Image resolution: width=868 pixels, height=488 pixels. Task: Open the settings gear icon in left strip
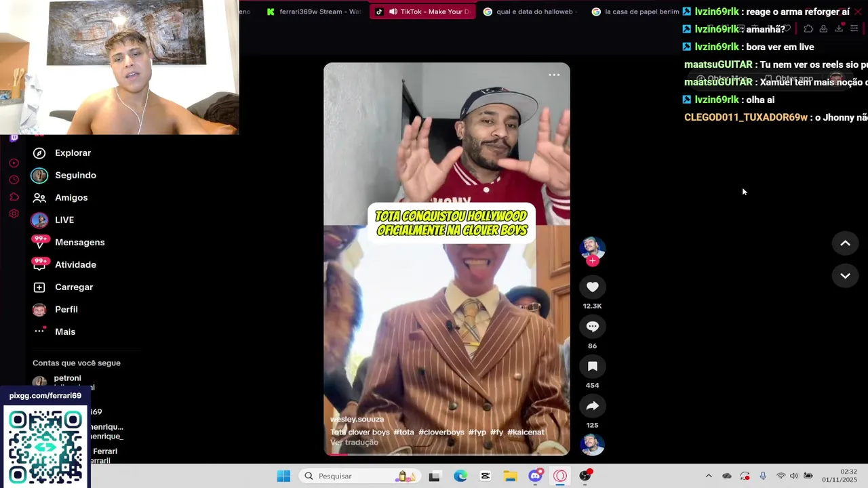tap(14, 214)
